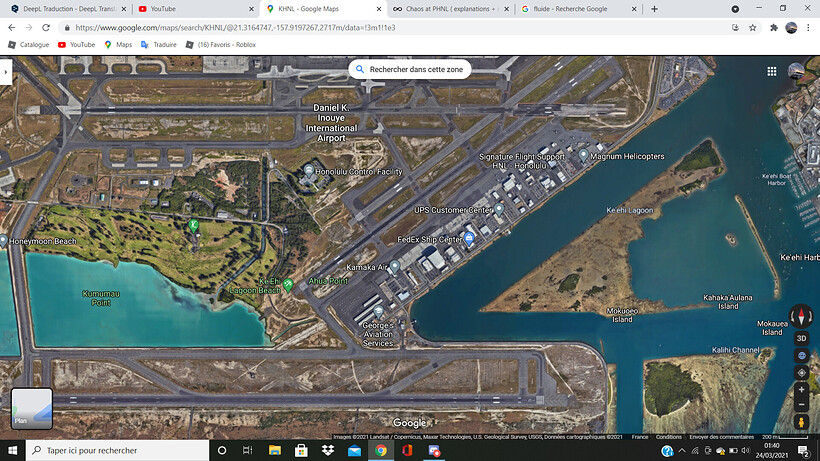Open the Mail app from taskbar
This screenshot has width=820, height=461.
tap(354, 450)
